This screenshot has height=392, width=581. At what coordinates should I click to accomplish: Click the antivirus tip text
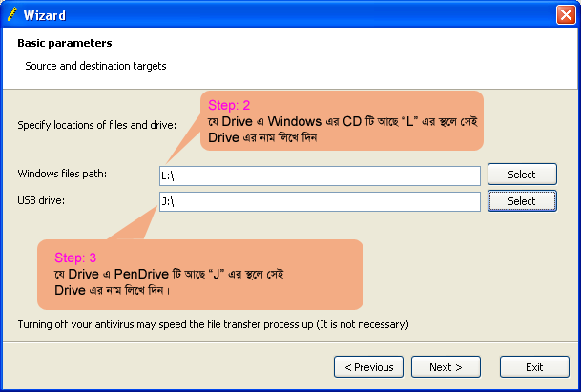pyautogui.click(x=213, y=324)
